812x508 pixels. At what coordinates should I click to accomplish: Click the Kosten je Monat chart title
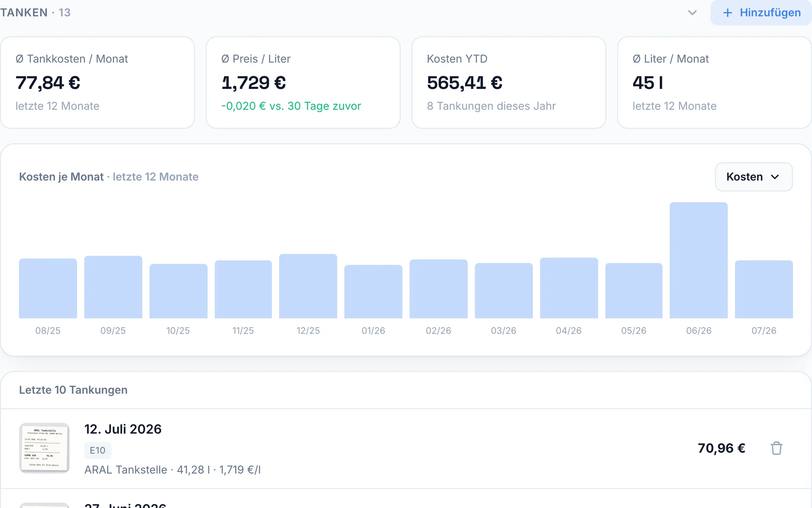[61, 177]
